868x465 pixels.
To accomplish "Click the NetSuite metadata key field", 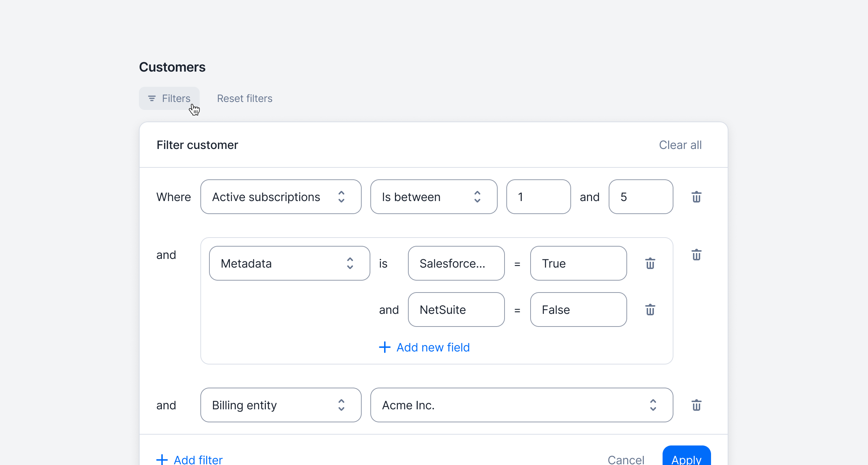I will click(x=456, y=310).
